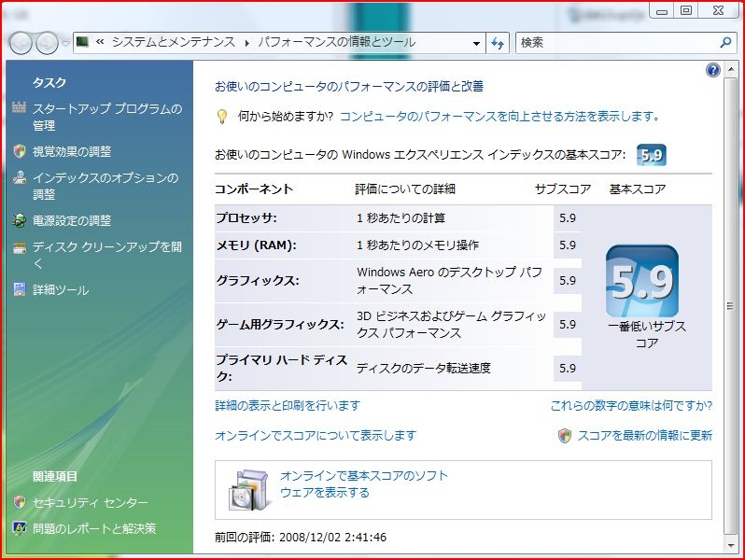
Task: Click the control panel icon in the address bar
Action: [x=83, y=42]
